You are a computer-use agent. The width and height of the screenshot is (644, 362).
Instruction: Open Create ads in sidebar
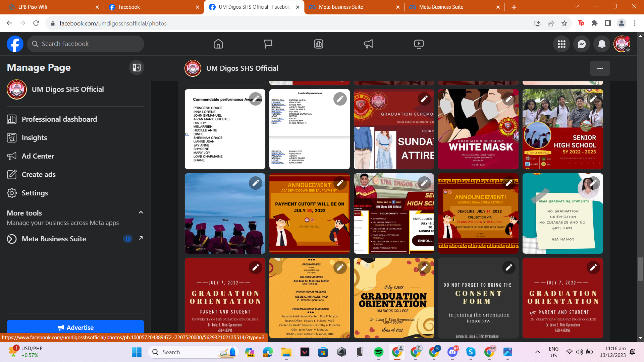point(75,175)
